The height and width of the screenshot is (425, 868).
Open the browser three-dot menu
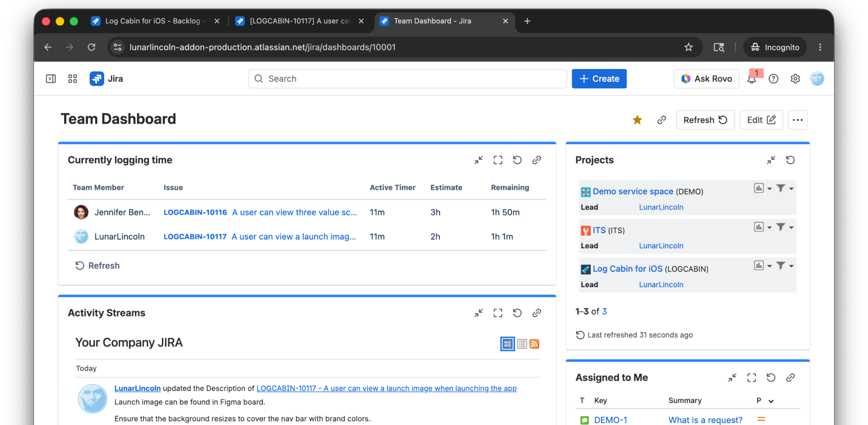[820, 47]
